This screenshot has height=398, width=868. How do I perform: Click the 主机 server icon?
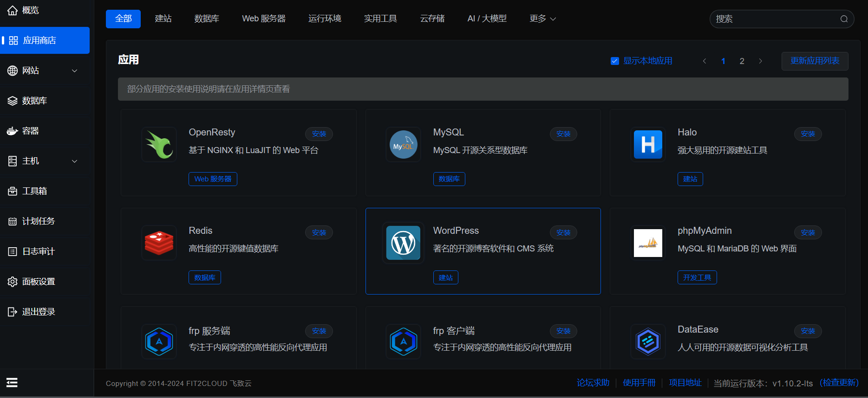tap(13, 161)
